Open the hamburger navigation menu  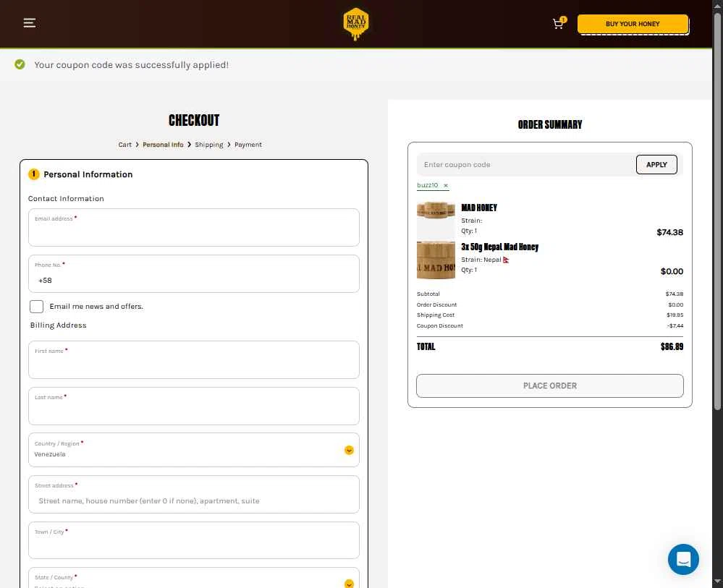tap(30, 23)
